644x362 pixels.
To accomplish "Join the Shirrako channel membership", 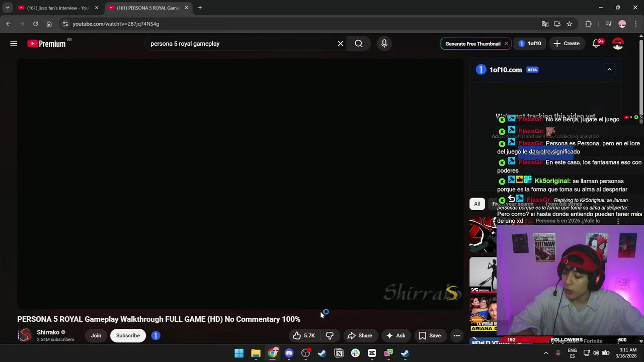I will click(96, 336).
